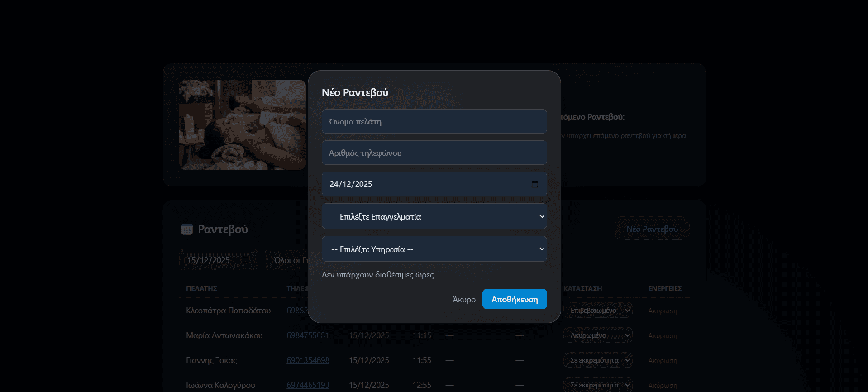Focus the Αριθμός τηλεφώνου input field
Image resolution: width=868 pixels, height=392 pixels.
point(434,153)
